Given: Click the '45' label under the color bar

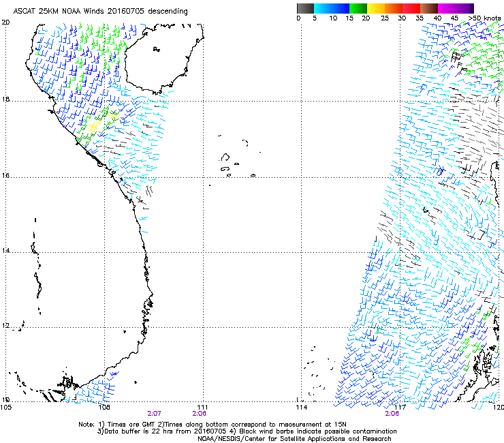Looking at the screenshot, I should tap(454, 18).
